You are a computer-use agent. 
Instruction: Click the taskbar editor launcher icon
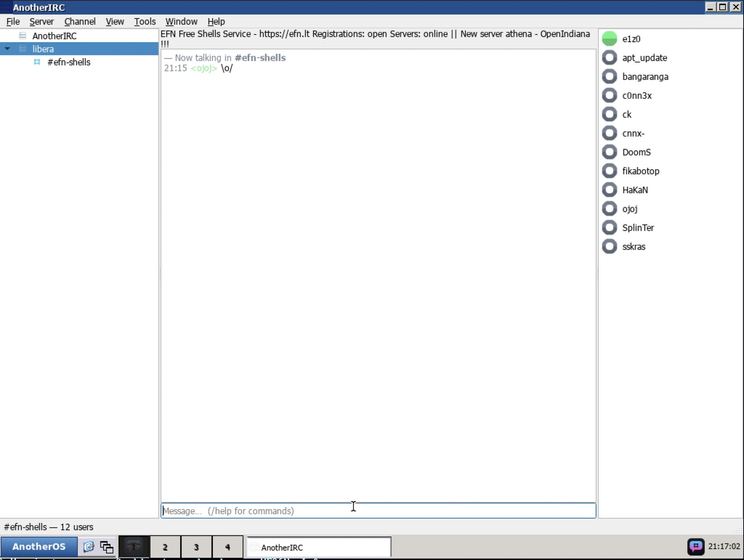pos(89,546)
